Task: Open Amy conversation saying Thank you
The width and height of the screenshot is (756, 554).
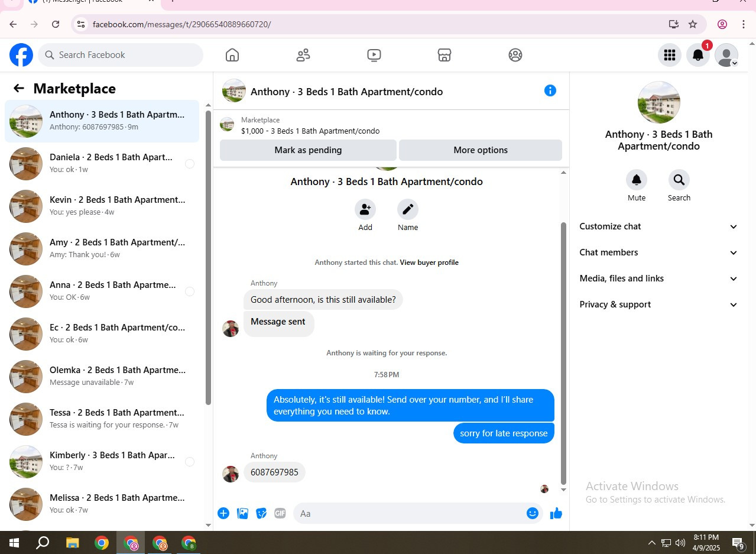Action: (102, 249)
